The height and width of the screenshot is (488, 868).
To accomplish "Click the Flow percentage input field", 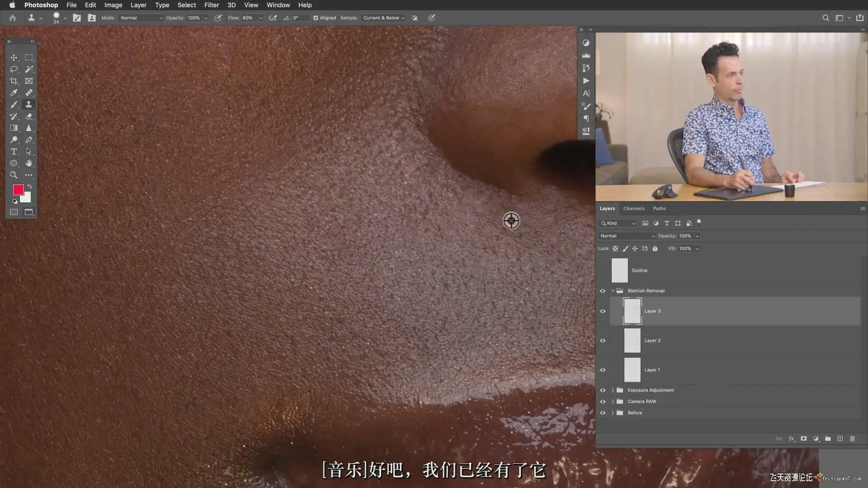I will coord(249,18).
